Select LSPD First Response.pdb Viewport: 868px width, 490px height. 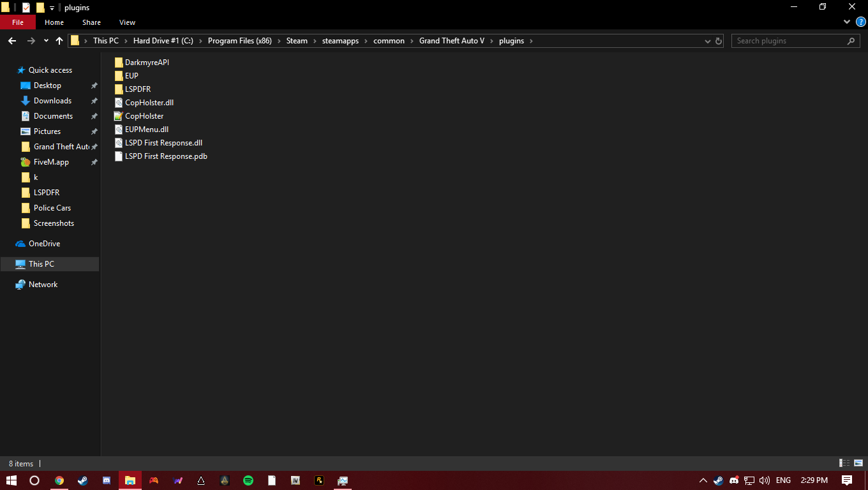(161, 156)
